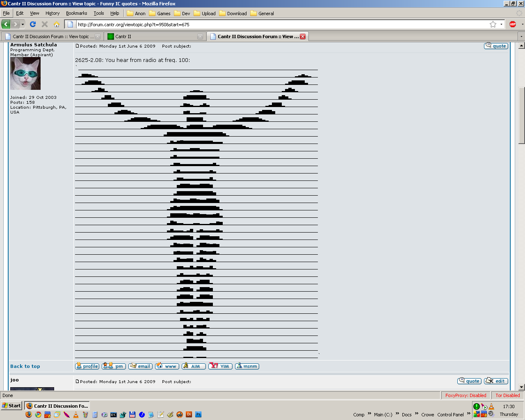Click quote button on Armulus's post

click(496, 46)
